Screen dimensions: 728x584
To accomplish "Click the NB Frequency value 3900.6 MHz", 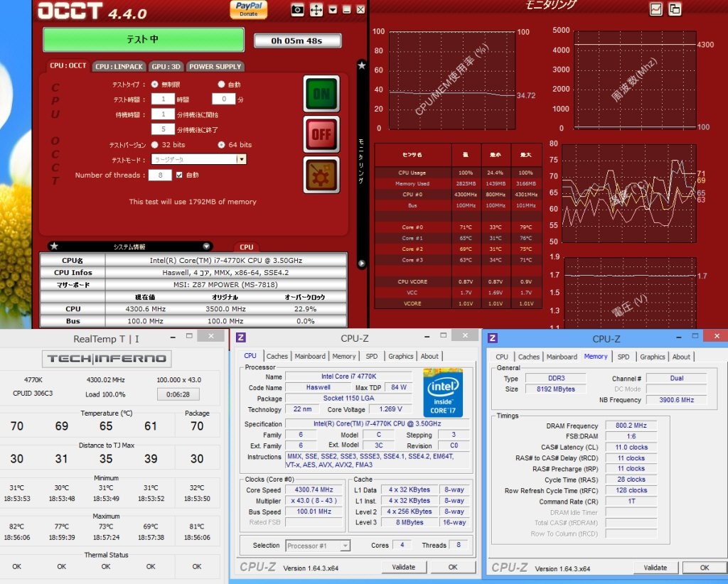I will pyautogui.click(x=676, y=400).
